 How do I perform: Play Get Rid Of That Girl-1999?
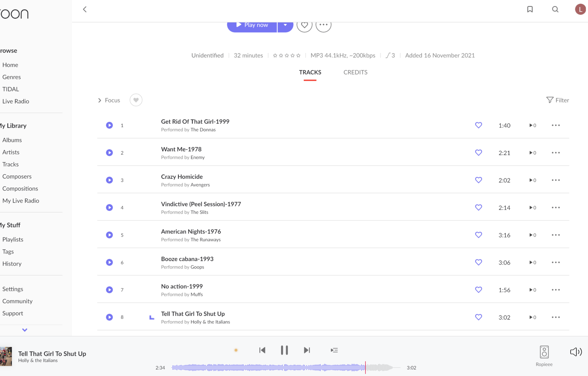tap(109, 125)
